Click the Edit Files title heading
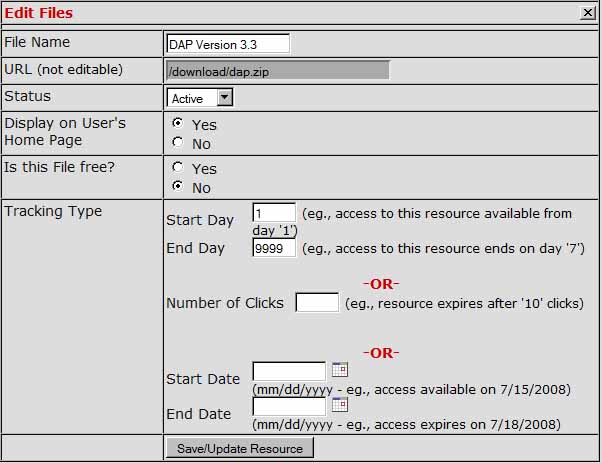Screen dimensions: 602x463 tap(39, 13)
